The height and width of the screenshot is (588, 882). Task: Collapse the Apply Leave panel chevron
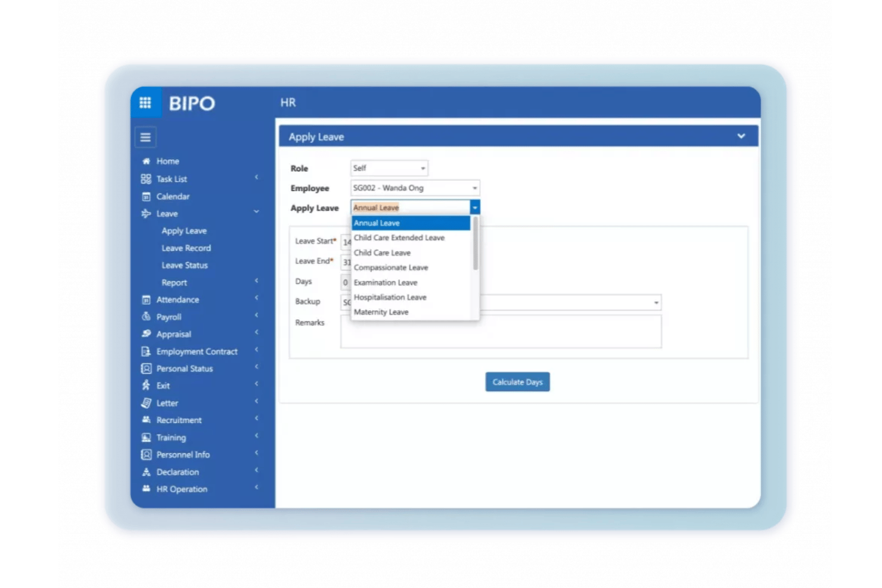coord(741,136)
